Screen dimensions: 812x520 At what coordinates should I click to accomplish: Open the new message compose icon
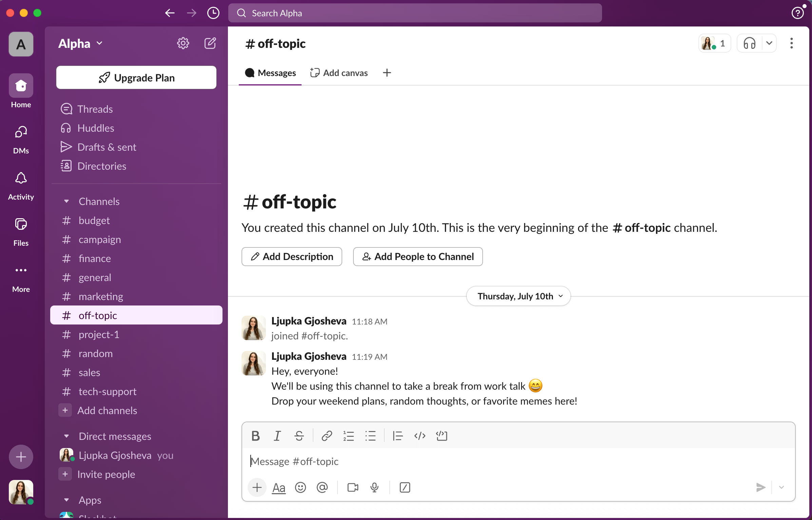click(x=210, y=43)
